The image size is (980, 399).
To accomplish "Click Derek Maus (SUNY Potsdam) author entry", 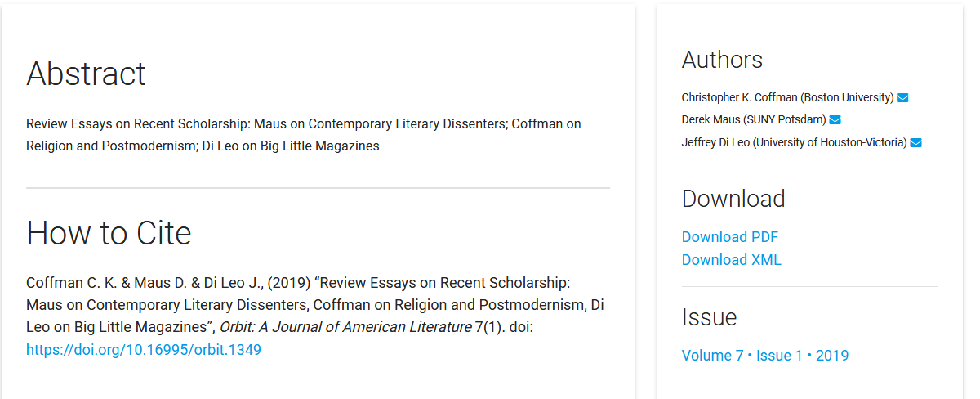I will pos(753,119).
